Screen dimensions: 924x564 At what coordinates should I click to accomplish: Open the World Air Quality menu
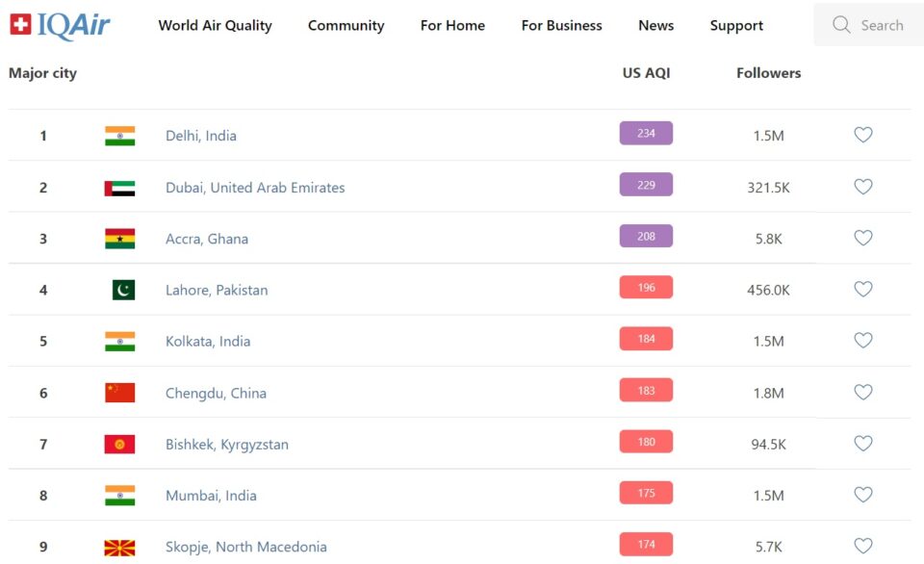coord(215,26)
